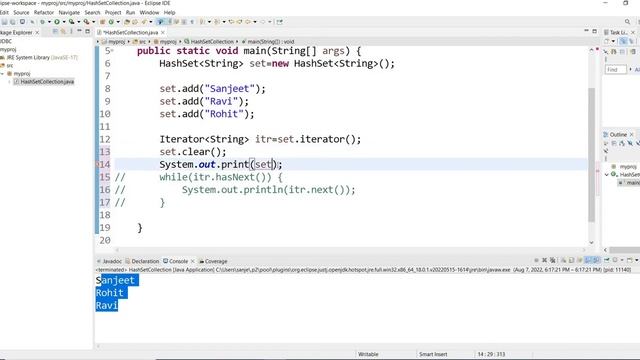This screenshot has height=360, width=640.
Task: Click Remove All Terminated Launches console icon
Action: [x=553, y=260]
